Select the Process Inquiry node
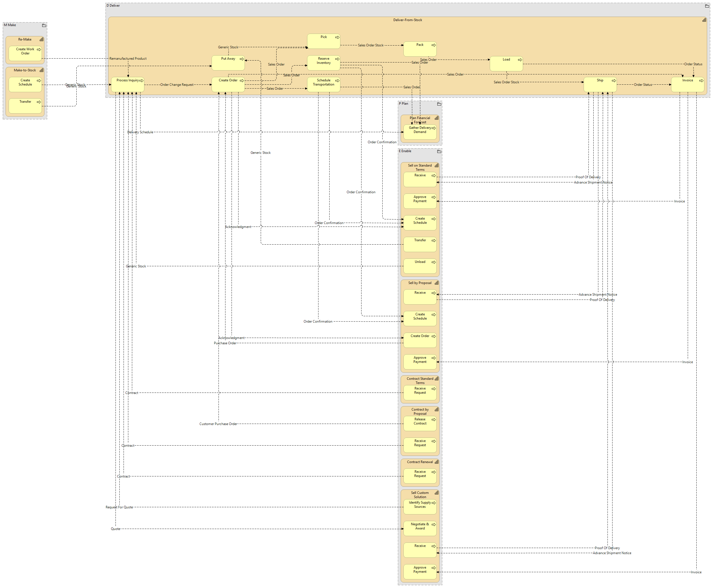Viewport: 713px width, 588px height. pos(127,86)
